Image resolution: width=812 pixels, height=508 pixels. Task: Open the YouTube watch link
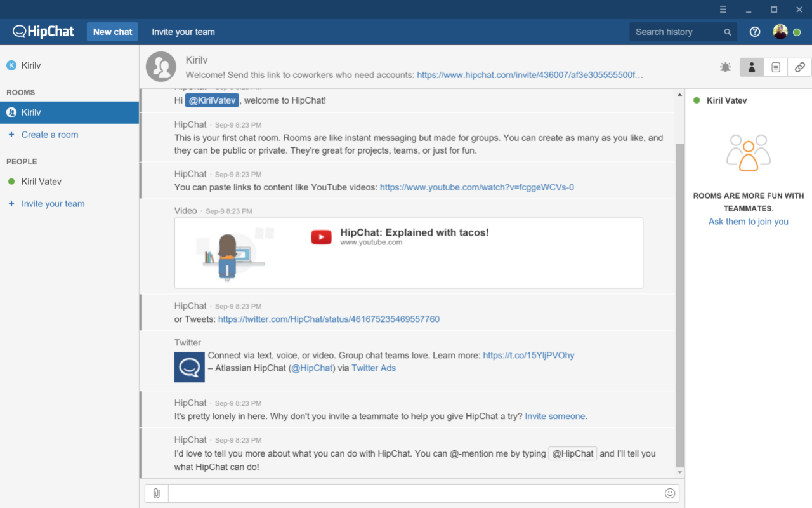477,187
